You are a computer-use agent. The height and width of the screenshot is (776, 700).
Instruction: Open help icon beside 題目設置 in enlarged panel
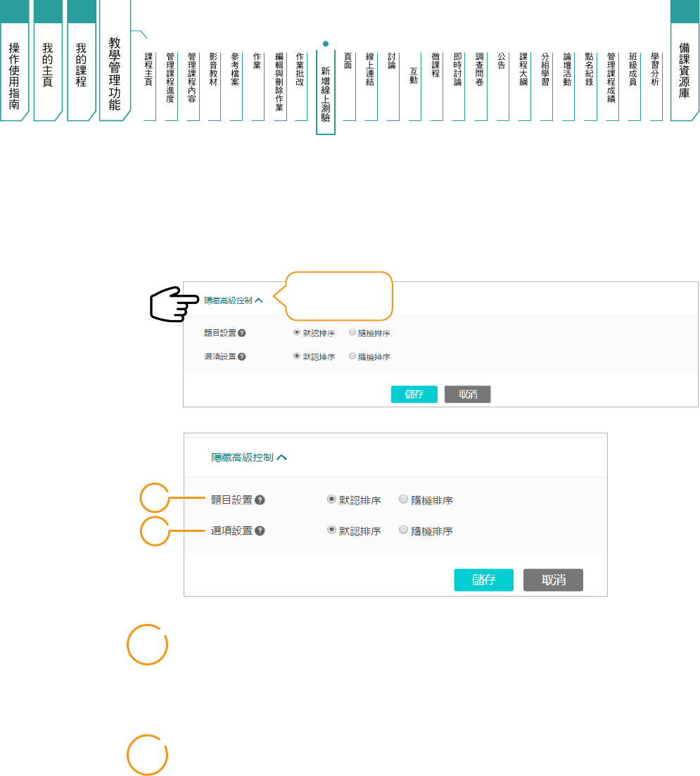pos(260,500)
